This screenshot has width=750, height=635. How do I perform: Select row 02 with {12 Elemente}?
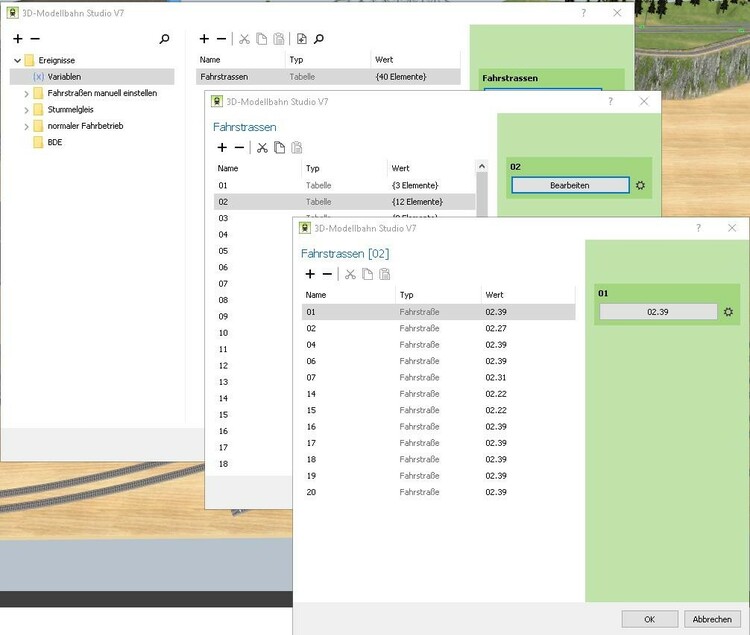344,201
